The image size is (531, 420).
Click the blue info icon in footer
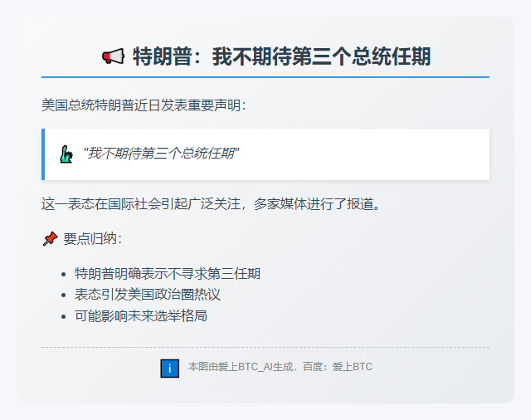tap(169, 369)
